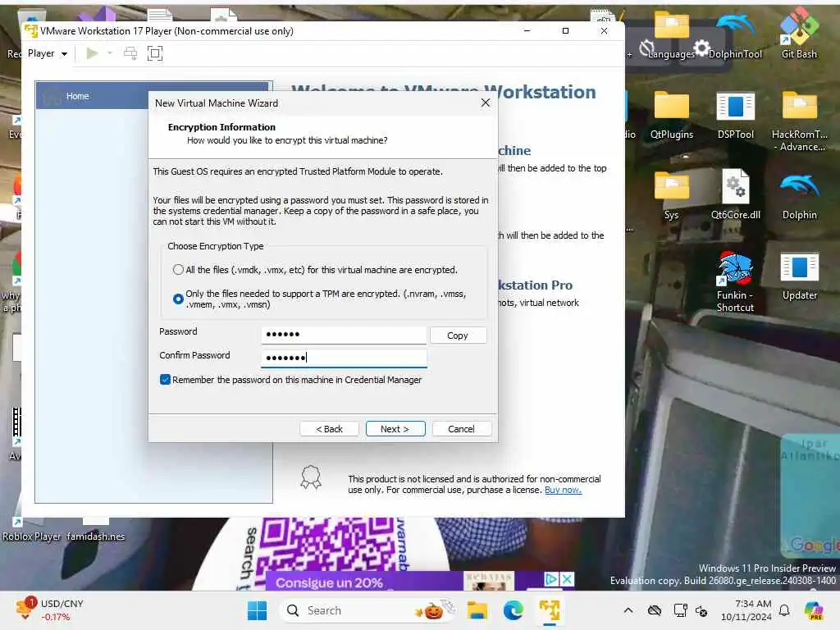Select the Qt6Core.dll file icon
840x630 pixels.
click(736, 195)
